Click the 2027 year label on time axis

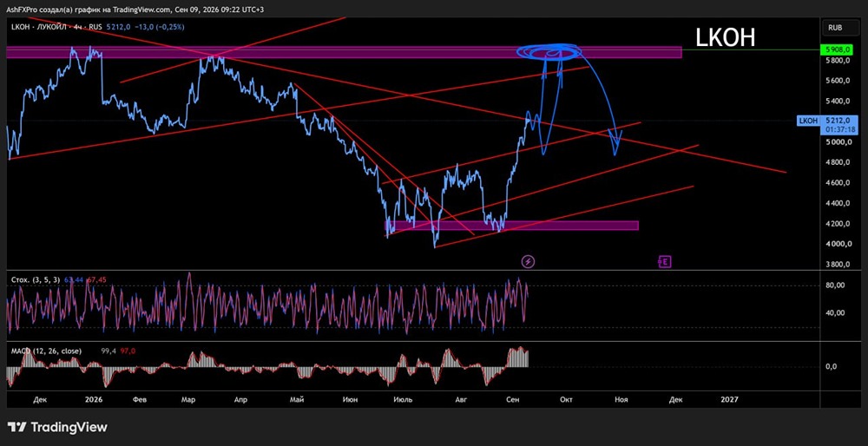coord(730,399)
